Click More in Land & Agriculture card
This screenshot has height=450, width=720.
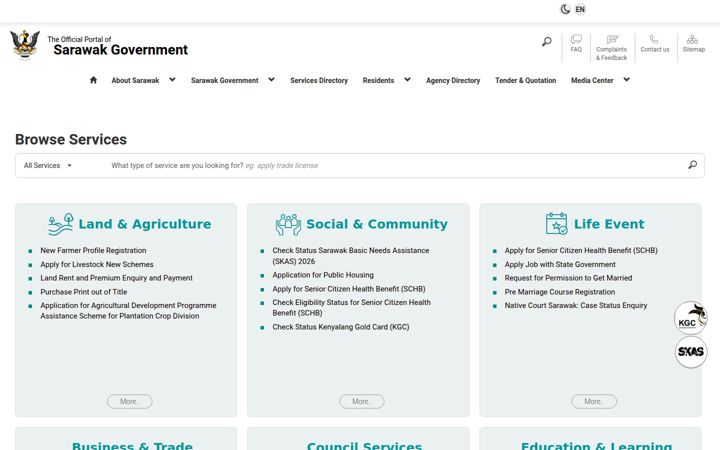tap(129, 401)
